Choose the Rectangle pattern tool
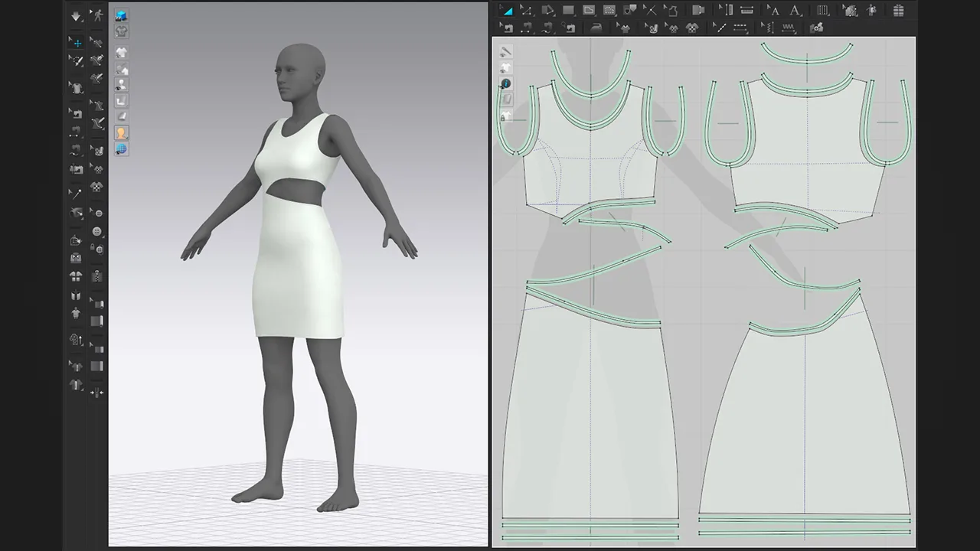Screen dimensions: 980x551 click(568, 11)
